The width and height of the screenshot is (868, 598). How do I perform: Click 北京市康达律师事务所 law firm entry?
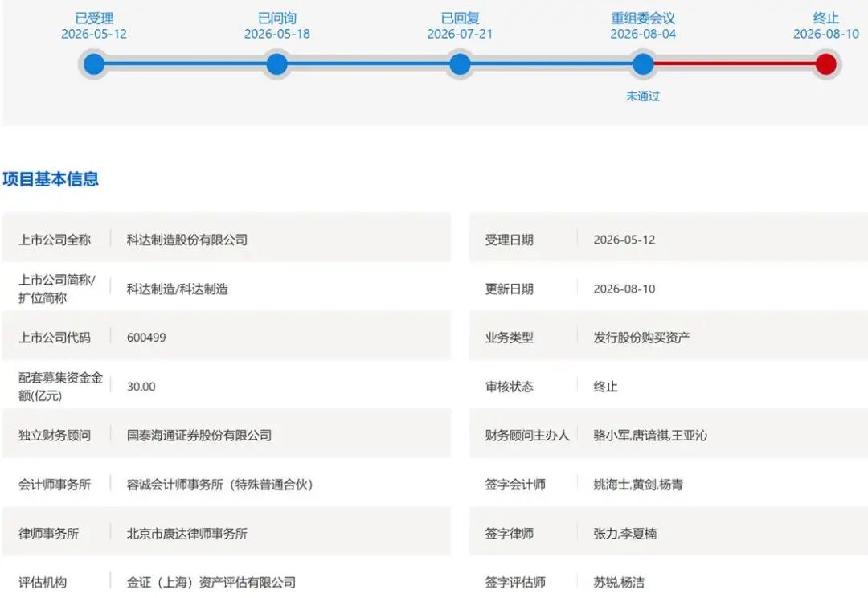pyautogui.click(x=187, y=534)
